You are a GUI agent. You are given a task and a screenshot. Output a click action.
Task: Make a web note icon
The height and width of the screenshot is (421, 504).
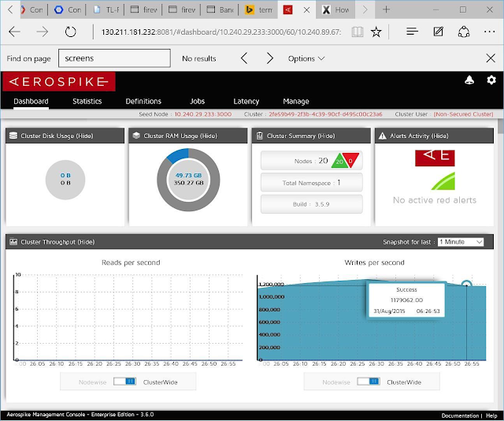click(439, 32)
